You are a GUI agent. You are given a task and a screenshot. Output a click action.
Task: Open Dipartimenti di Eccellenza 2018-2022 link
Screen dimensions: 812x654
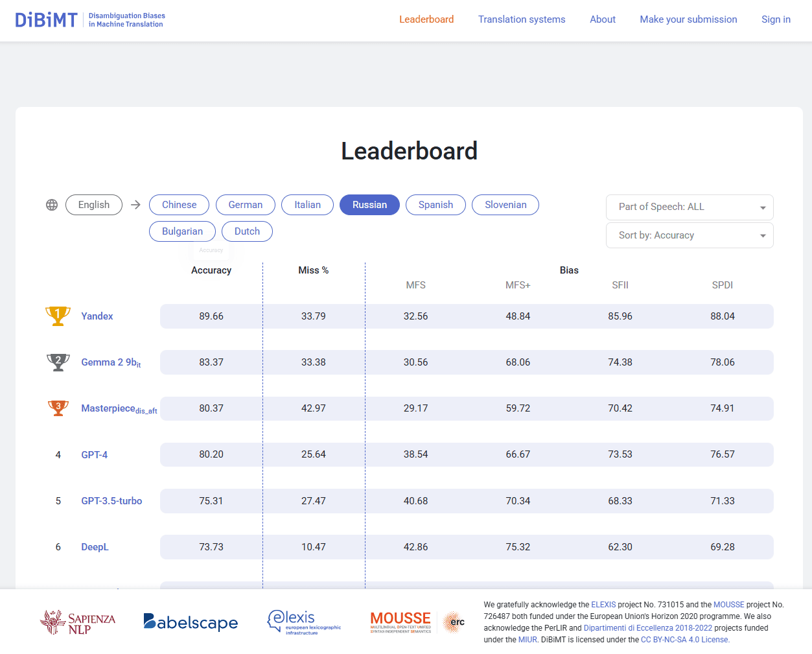[x=648, y=628]
